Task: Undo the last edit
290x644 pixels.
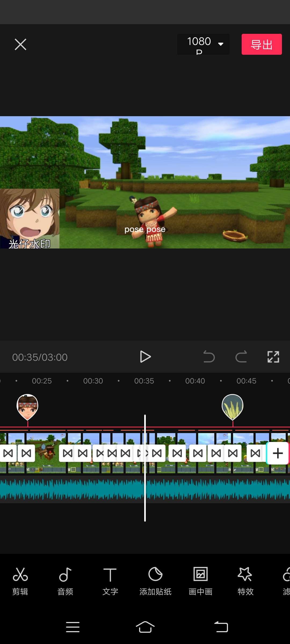Action: pyautogui.click(x=209, y=357)
